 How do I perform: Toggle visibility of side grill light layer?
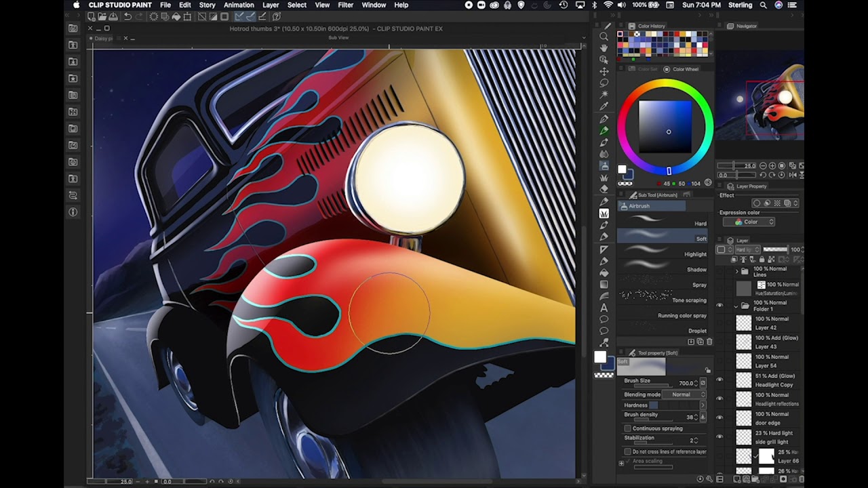click(719, 437)
